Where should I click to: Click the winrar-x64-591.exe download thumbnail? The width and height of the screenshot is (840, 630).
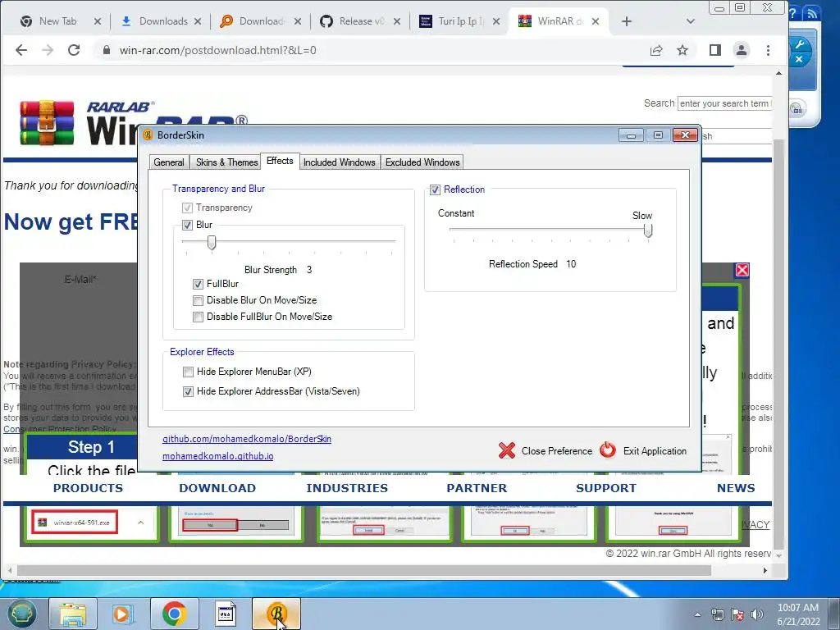(75, 523)
